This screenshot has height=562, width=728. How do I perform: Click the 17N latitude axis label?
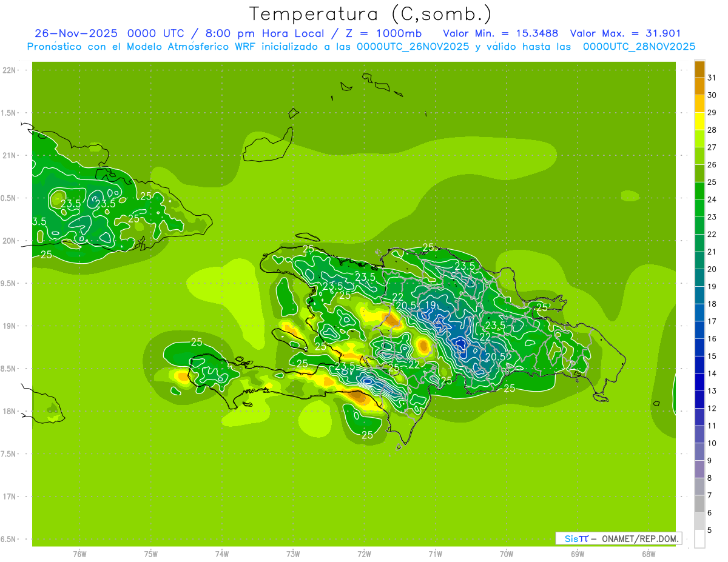pyautogui.click(x=10, y=497)
